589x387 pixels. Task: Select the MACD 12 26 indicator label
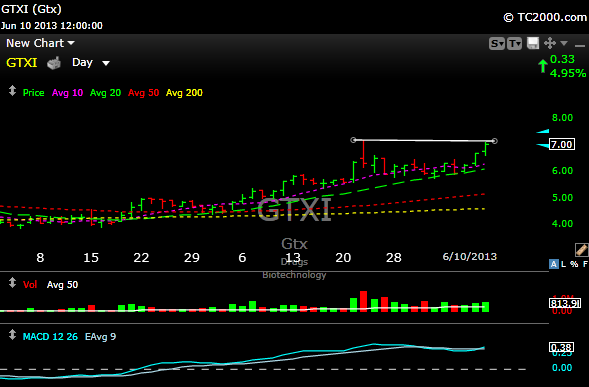point(50,337)
